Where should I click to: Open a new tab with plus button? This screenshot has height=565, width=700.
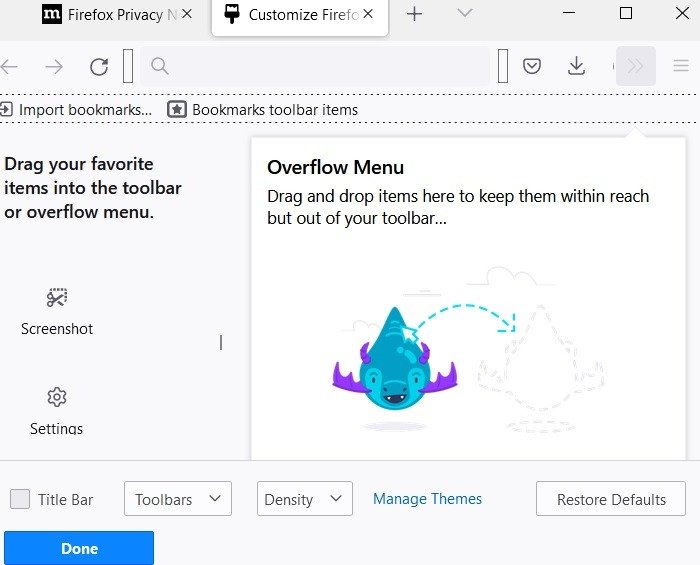(414, 14)
